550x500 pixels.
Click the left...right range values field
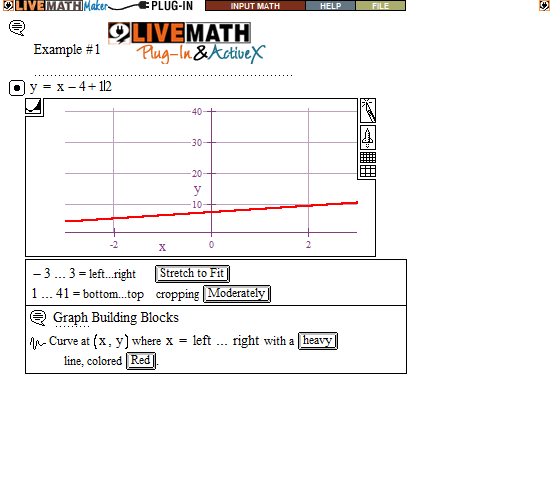tap(84, 273)
